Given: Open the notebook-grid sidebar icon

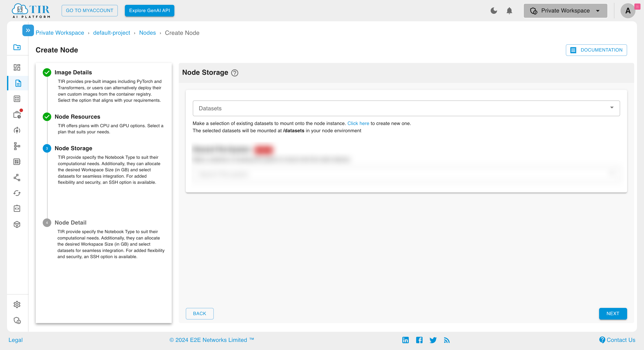Looking at the screenshot, I should 17,162.
